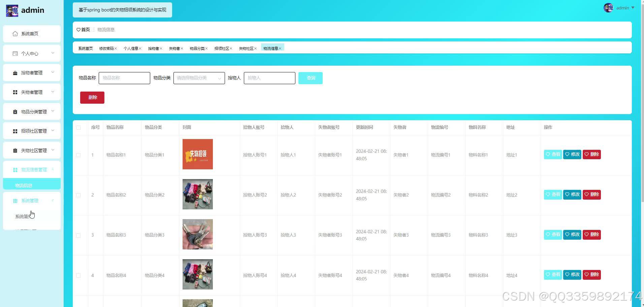Screen dimensions: 644x307
Task: Collapse 物流信息管理 chevron in the sidebar
Action: (53, 169)
